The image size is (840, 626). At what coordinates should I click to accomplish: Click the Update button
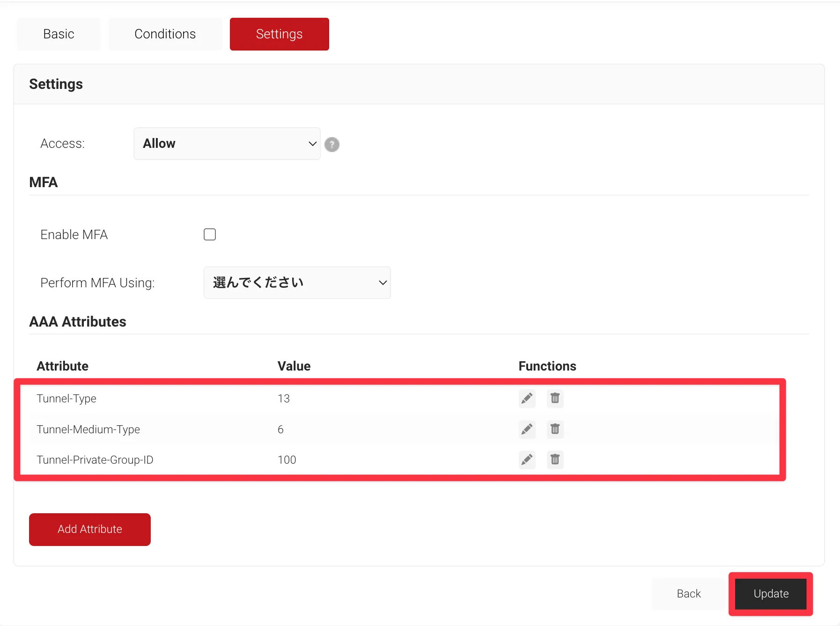click(x=771, y=594)
